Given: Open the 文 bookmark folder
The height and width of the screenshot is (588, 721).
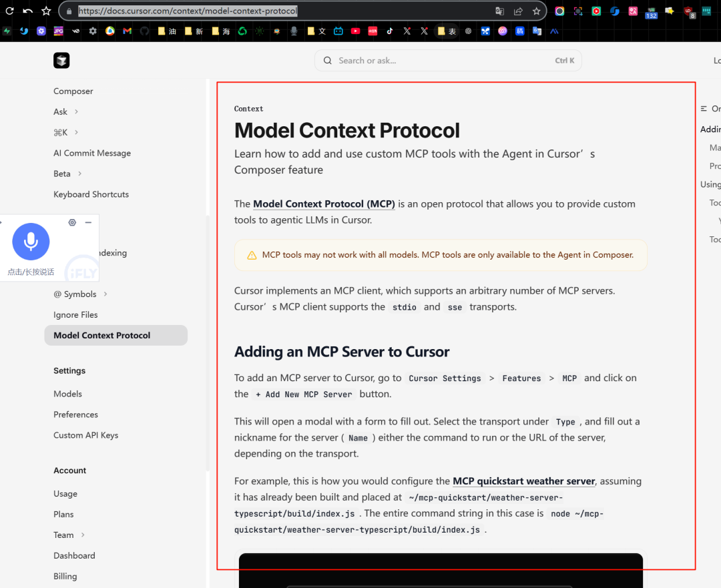Looking at the screenshot, I should click(x=316, y=31).
